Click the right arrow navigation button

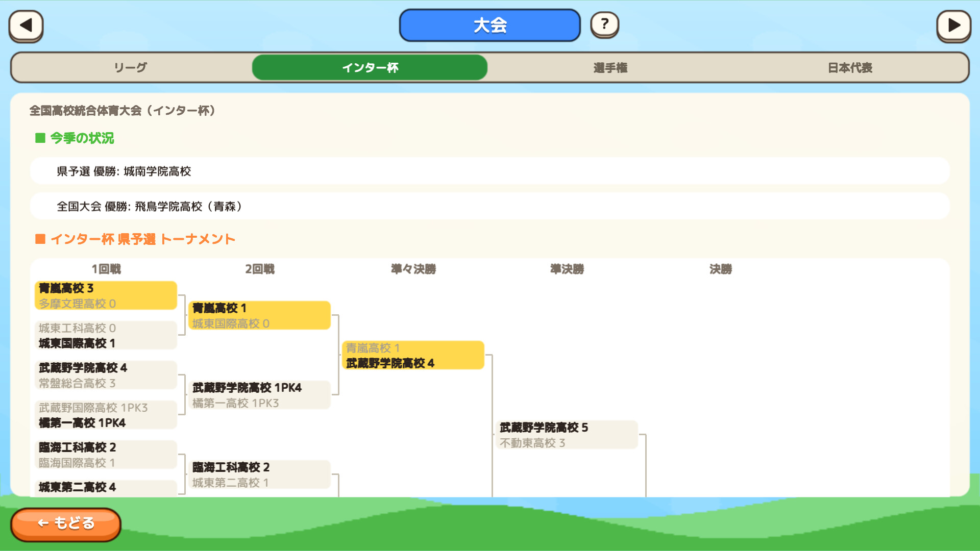tap(953, 26)
